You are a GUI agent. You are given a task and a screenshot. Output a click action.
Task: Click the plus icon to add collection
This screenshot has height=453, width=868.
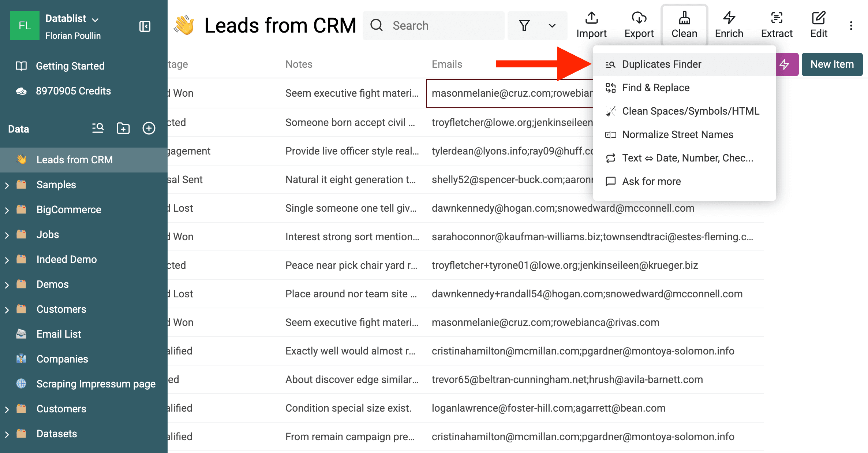149,129
